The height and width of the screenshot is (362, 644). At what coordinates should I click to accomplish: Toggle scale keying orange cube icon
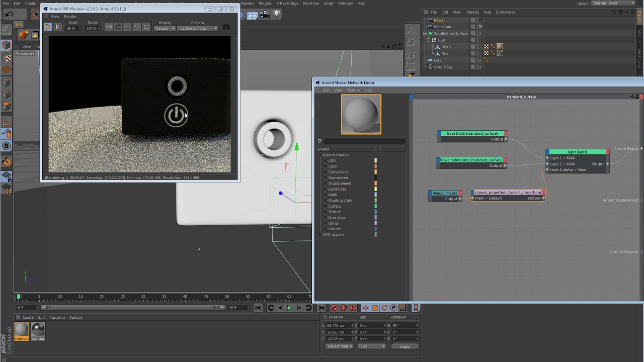[x=375, y=308]
